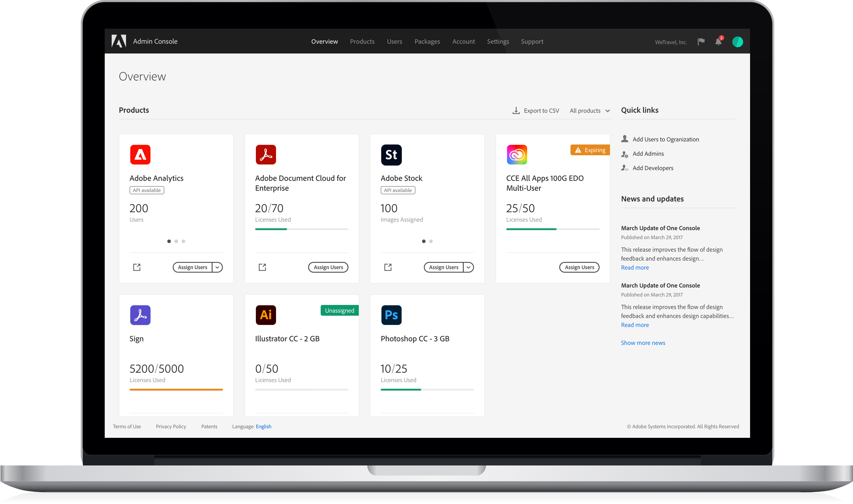Click the Expiring warning badge
This screenshot has height=504, width=853.
click(x=590, y=150)
